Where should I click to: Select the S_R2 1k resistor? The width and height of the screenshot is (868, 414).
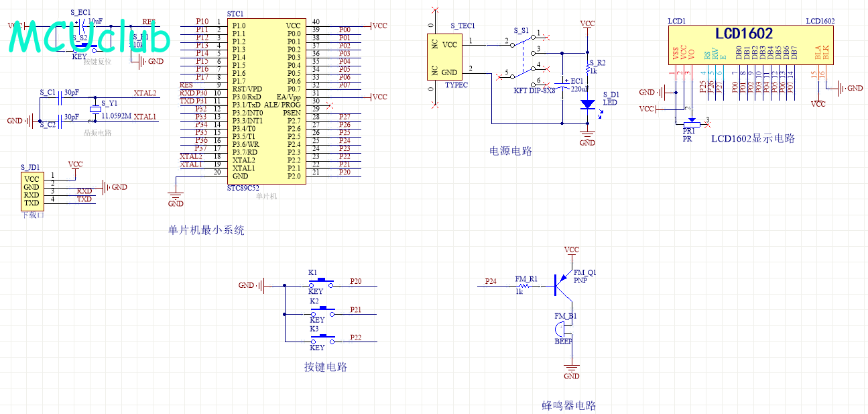click(587, 70)
